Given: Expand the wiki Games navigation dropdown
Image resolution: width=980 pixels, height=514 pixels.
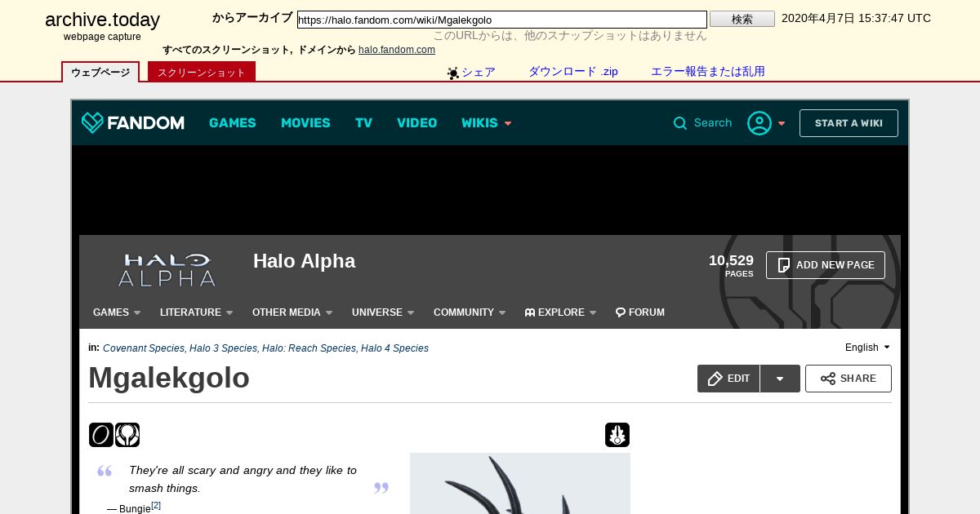Looking at the screenshot, I should (117, 312).
